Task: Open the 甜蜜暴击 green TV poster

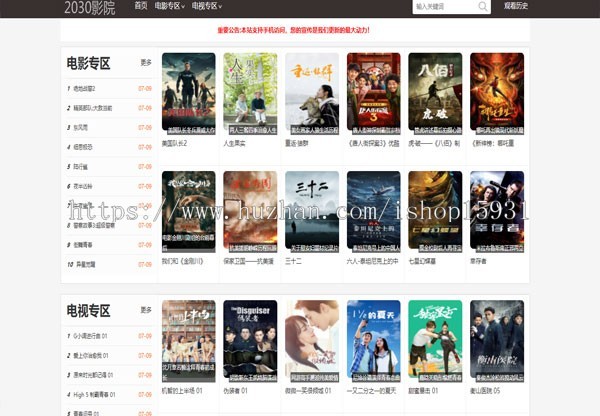Action: [435, 341]
